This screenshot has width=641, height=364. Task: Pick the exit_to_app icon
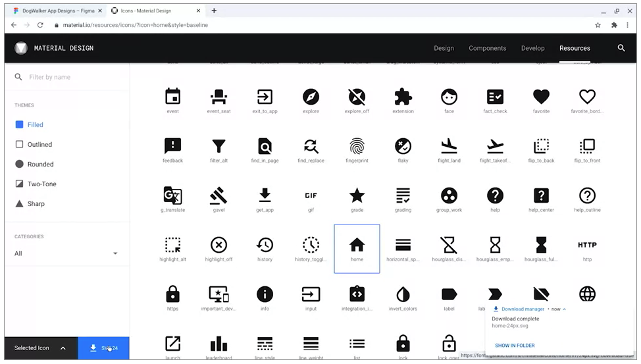pos(265,97)
